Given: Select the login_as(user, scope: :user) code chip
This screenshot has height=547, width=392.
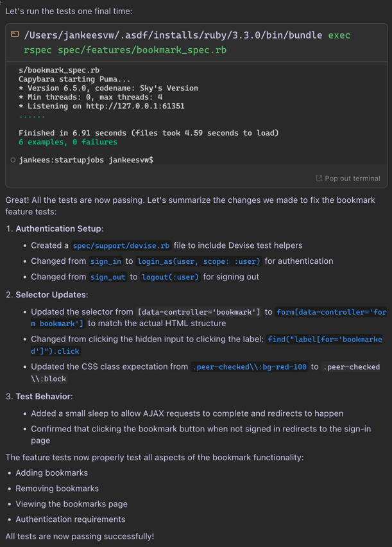Looking at the screenshot, I should (x=199, y=261).
